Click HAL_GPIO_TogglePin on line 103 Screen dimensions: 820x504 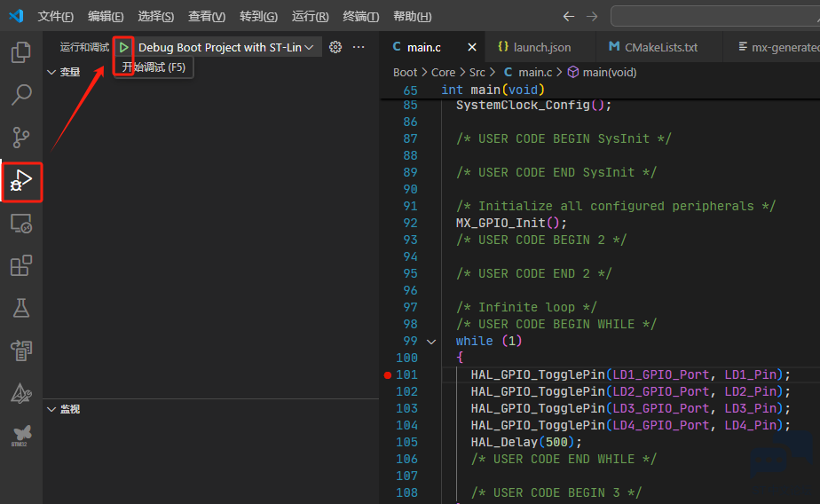coord(538,408)
